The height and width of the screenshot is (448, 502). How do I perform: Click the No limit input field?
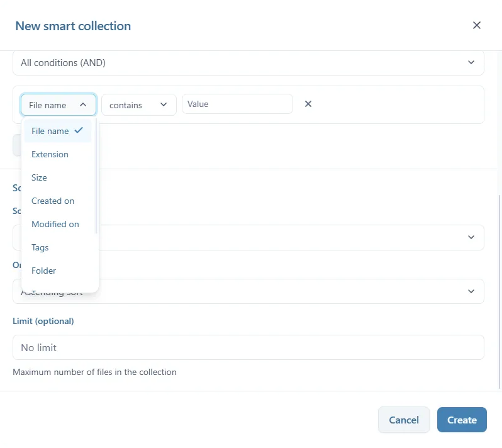(x=248, y=347)
